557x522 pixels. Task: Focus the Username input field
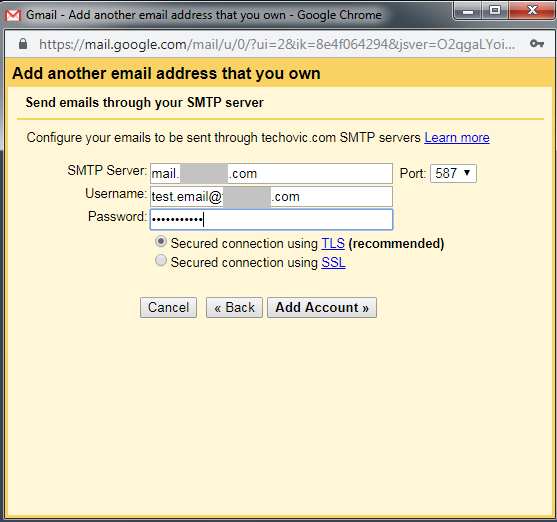click(271, 197)
